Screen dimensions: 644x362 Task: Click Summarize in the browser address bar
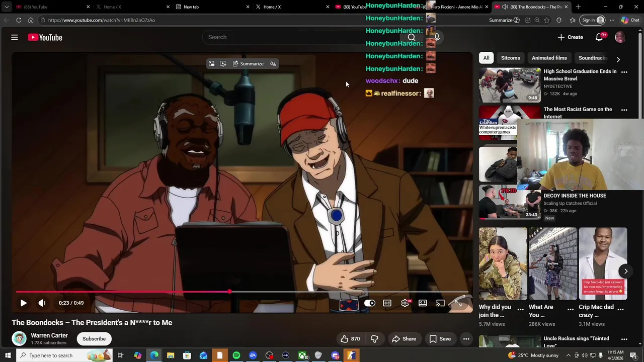point(504,20)
